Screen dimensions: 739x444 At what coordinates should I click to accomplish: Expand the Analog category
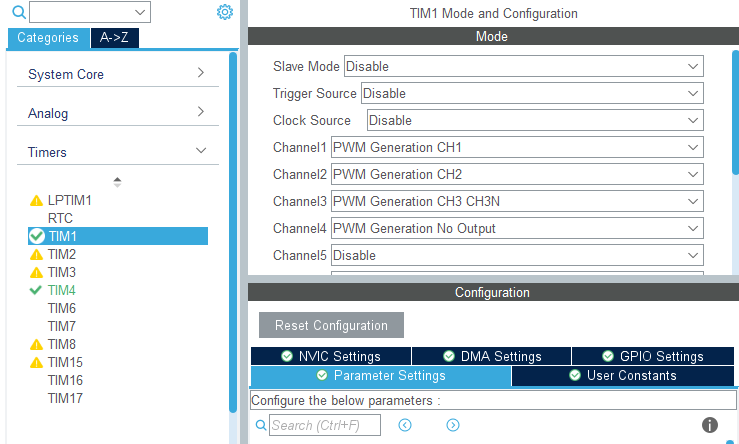tap(118, 113)
